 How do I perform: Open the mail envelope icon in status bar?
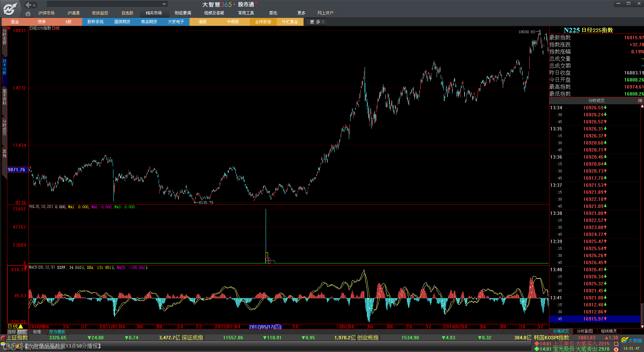[3, 344]
